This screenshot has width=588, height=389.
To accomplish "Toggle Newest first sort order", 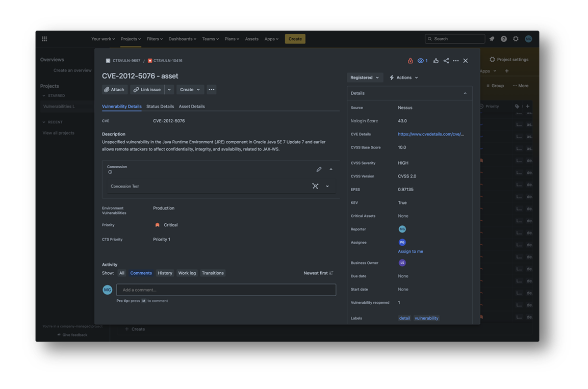I will point(318,273).
